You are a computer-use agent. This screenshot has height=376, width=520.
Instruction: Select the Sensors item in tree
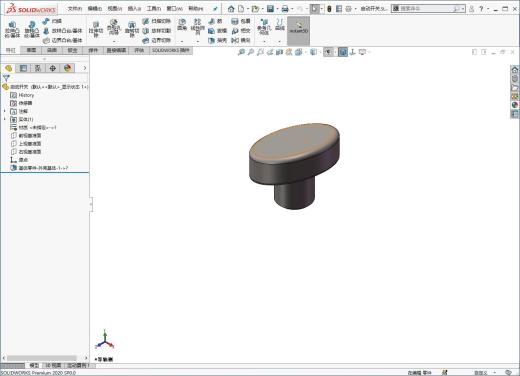[x=21, y=103]
